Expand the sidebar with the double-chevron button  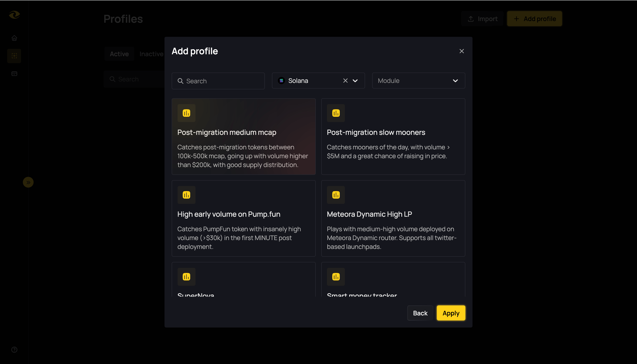[28, 182]
